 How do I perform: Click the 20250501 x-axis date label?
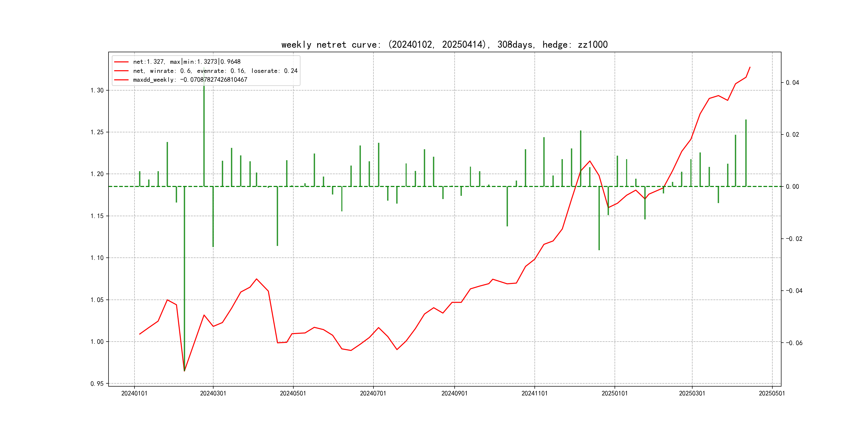(772, 394)
